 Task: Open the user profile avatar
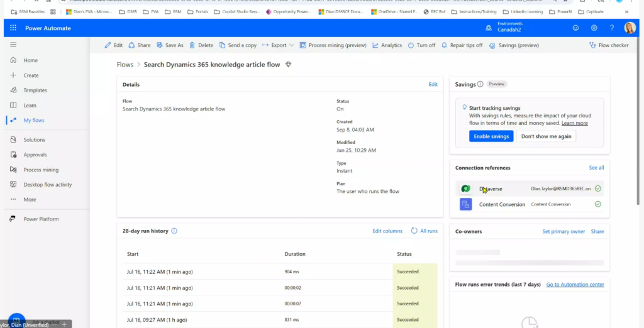coord(630,28)
